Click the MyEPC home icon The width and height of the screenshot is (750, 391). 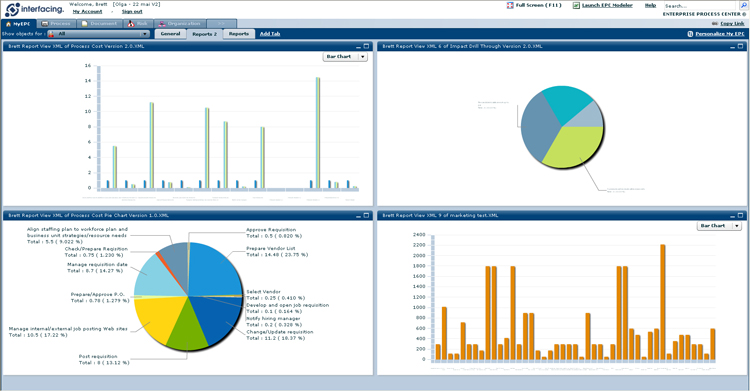(x=8, y=23)
